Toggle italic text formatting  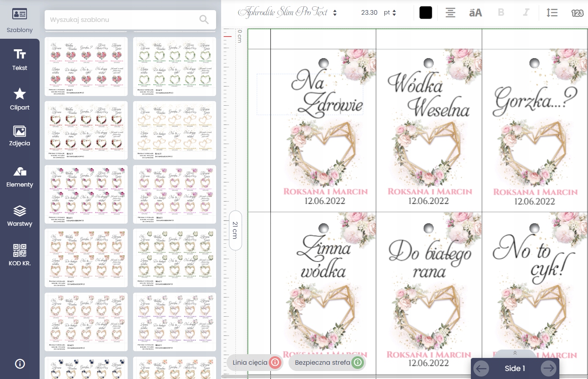526,13
